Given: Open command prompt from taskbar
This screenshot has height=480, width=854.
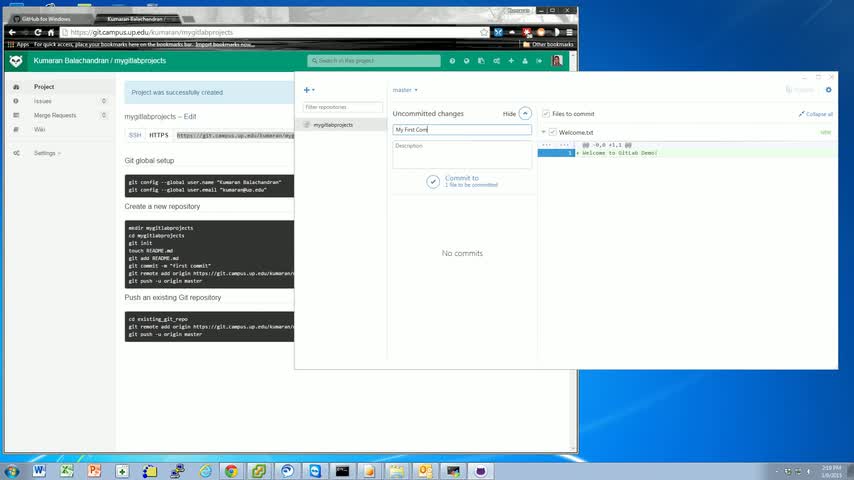Looking at the screenshot, I should click(342, 471).
